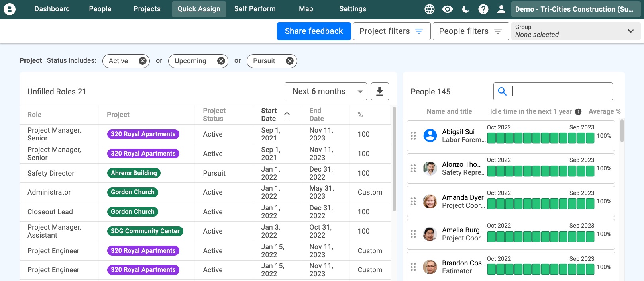Sort by End Date column header

pos(316,115)
